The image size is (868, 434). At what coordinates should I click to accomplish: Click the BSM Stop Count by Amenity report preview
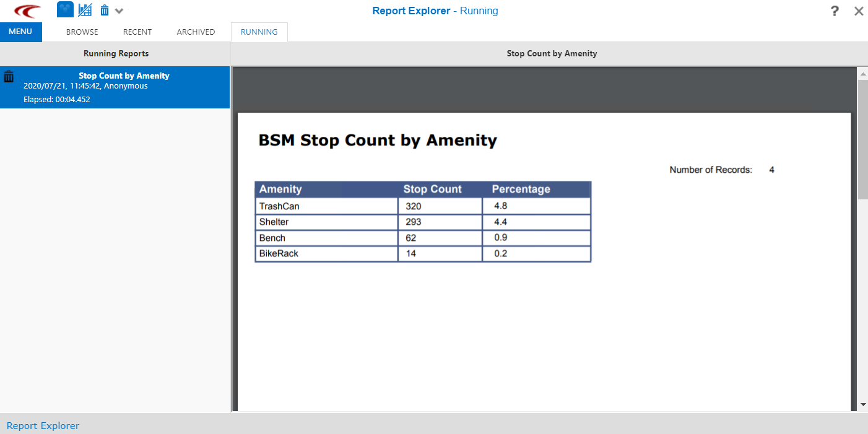point(376,141)
